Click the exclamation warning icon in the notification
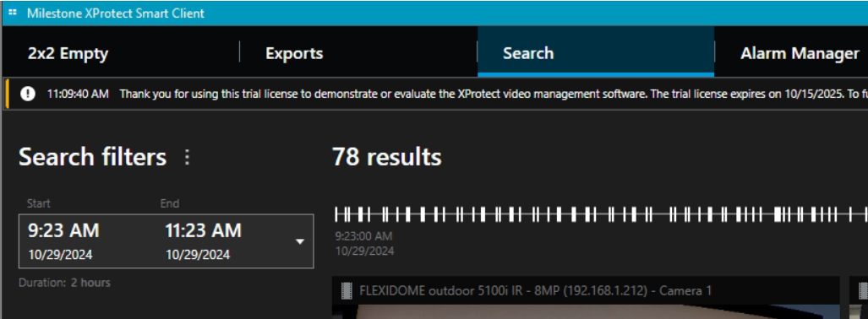Viewport: 868px width, 319px height. (x=28, y=94)
